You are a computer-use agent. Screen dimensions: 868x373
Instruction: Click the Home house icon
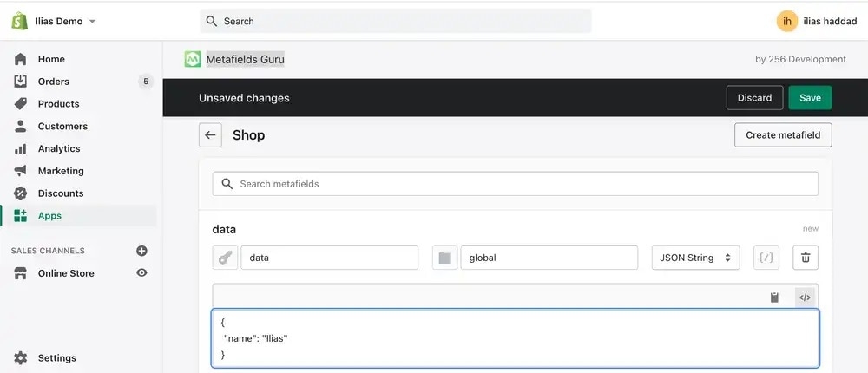(21, 59)
